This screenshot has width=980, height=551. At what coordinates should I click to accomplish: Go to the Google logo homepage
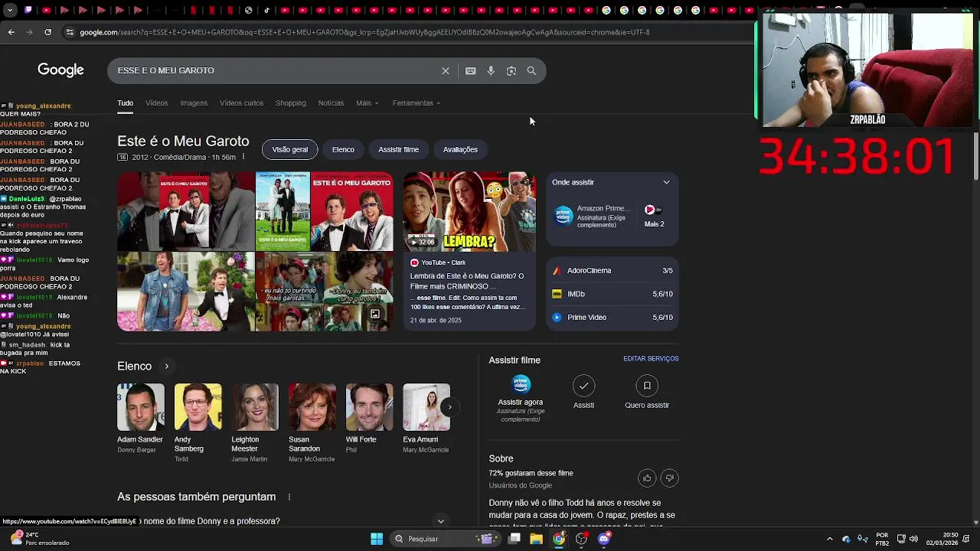pyautogui.click(x=60, y=70)
